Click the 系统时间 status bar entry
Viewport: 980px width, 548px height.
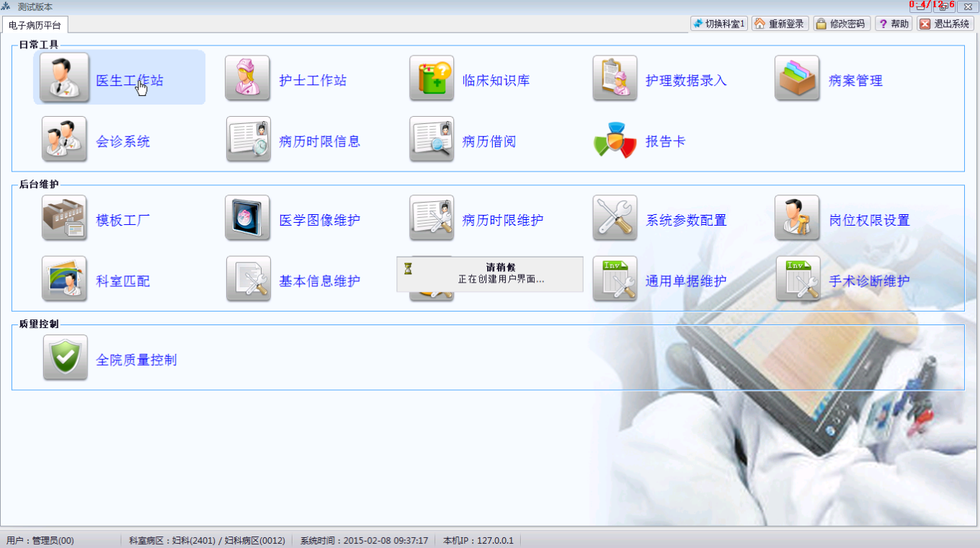364,540
